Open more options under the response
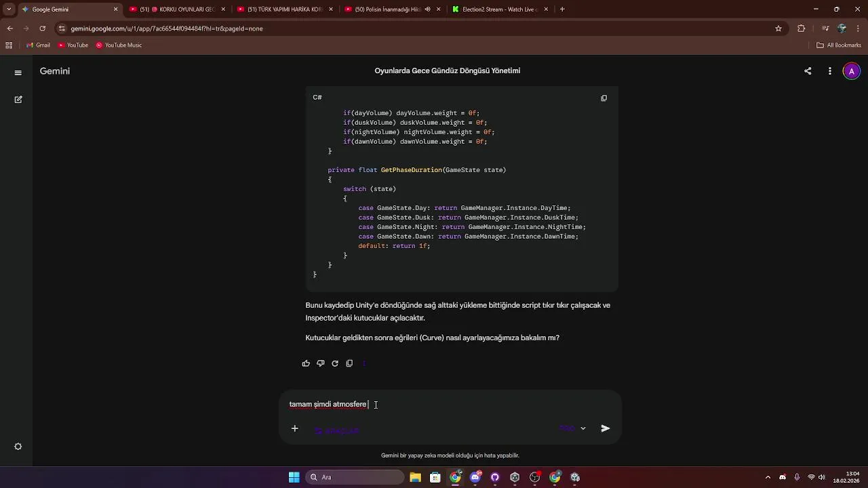 click(x=364, y=363)
